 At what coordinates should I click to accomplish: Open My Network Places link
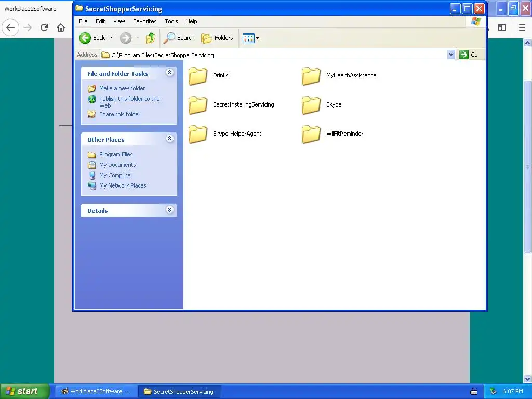coord(123,185)
